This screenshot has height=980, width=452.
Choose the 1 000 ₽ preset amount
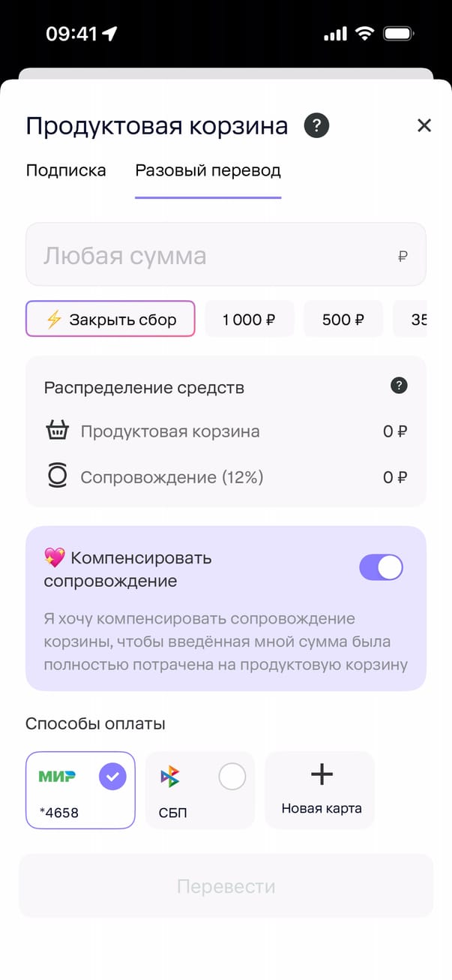[249, 320]
